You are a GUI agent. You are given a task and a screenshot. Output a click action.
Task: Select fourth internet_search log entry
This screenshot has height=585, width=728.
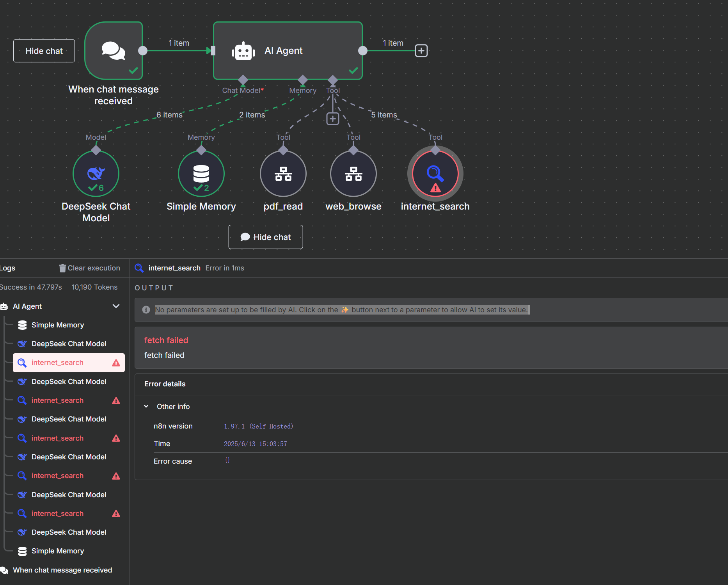point(69,476)
